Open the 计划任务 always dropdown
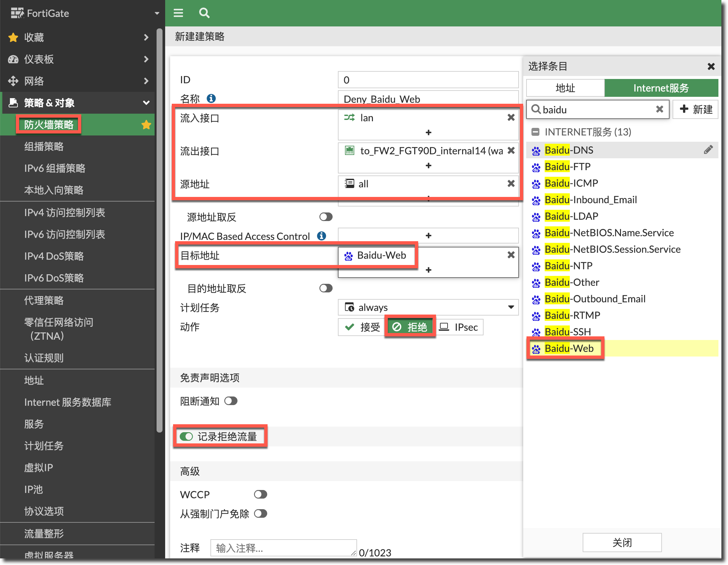The height and width of the screenshot is (565, 728). pyautogui.click(x=428, y=307)
